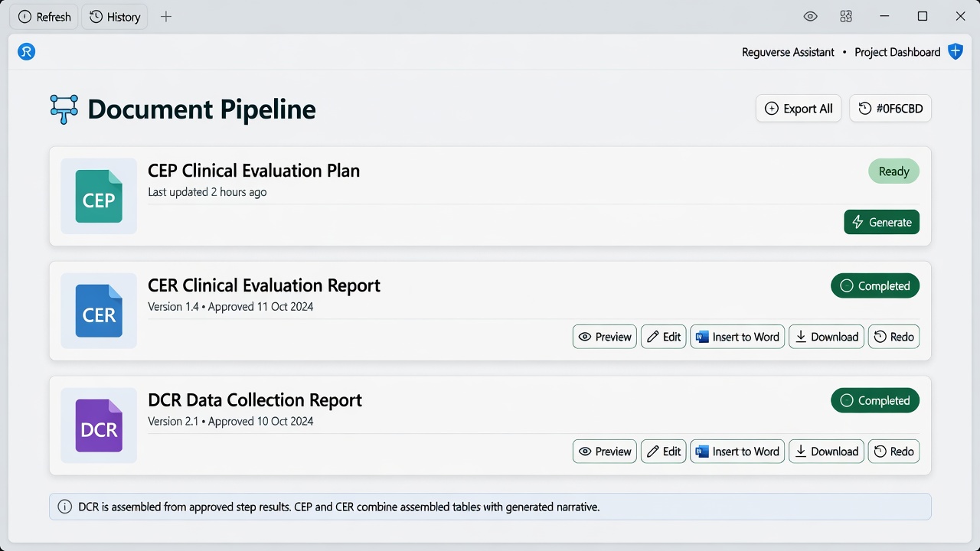
Task: Go to the Project Dashboard
Action: point(897,52)
